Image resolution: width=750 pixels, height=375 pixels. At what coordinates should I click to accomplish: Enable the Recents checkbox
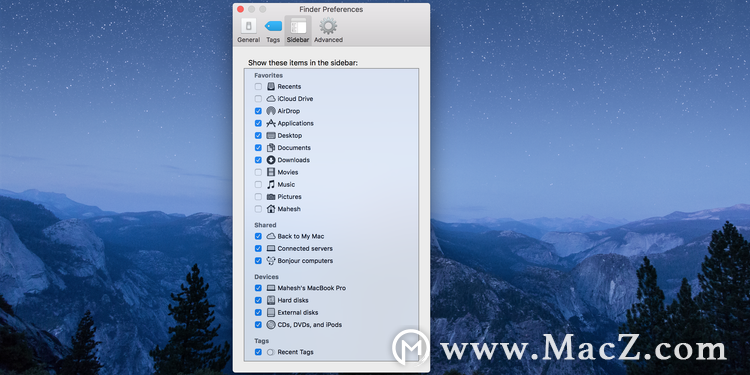tap(258, 87)
